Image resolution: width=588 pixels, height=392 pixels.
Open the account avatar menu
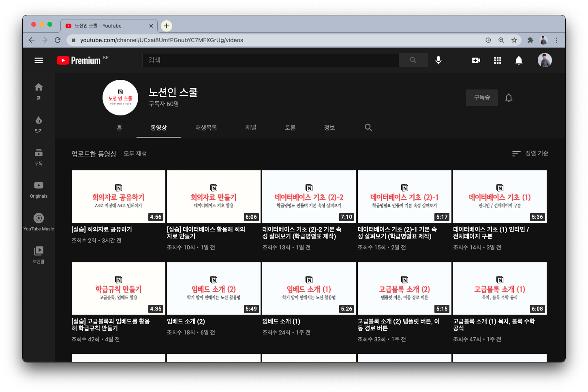[x=545, y=60]
